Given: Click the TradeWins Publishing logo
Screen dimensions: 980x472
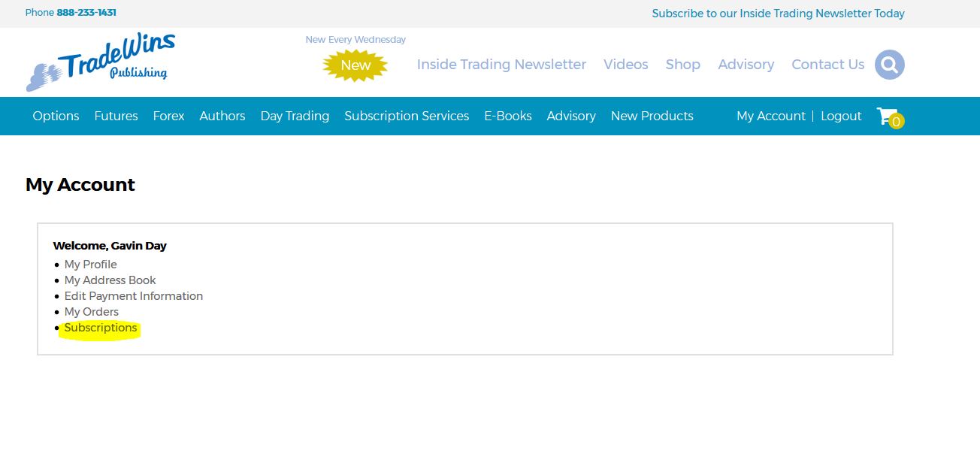Looking at the screenshot, I should tap(101, 62).
